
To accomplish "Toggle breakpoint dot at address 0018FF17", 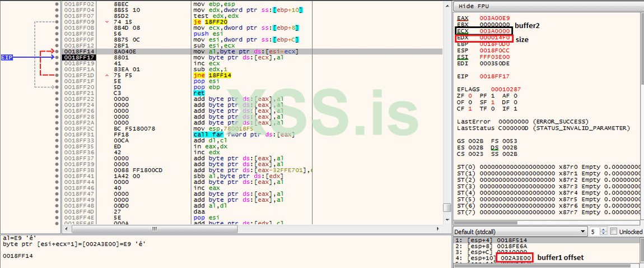I will point(57,58).
